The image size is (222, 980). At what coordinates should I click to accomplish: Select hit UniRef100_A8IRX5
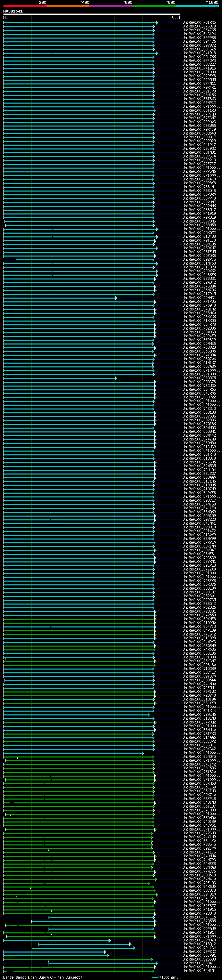[x=199, y=23]
